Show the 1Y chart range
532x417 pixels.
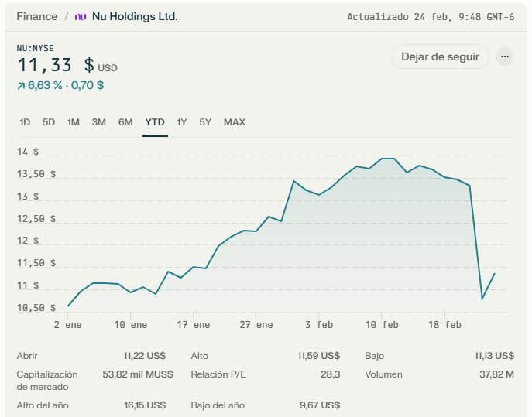(x=181, y=122)
